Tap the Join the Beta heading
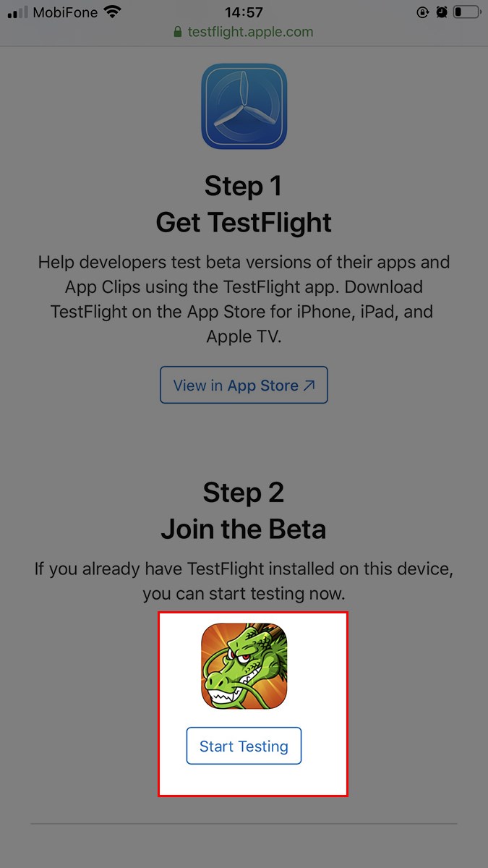Screen dimensions: 488x868 [x=244, y=529]
